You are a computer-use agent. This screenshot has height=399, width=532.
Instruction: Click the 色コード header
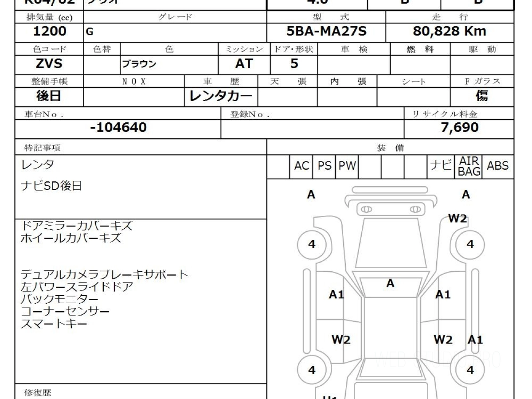[x=49, y=49]
